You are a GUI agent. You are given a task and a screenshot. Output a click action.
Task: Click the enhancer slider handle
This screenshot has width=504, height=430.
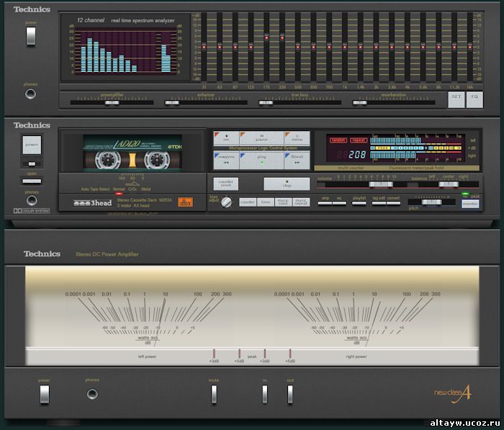(172, 102)
